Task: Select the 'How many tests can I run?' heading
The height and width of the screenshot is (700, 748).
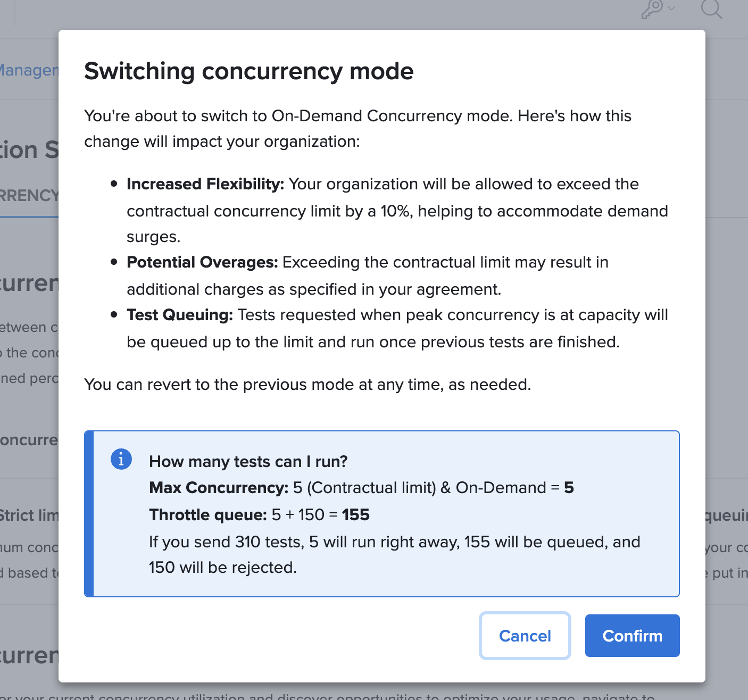Action: 248,461
